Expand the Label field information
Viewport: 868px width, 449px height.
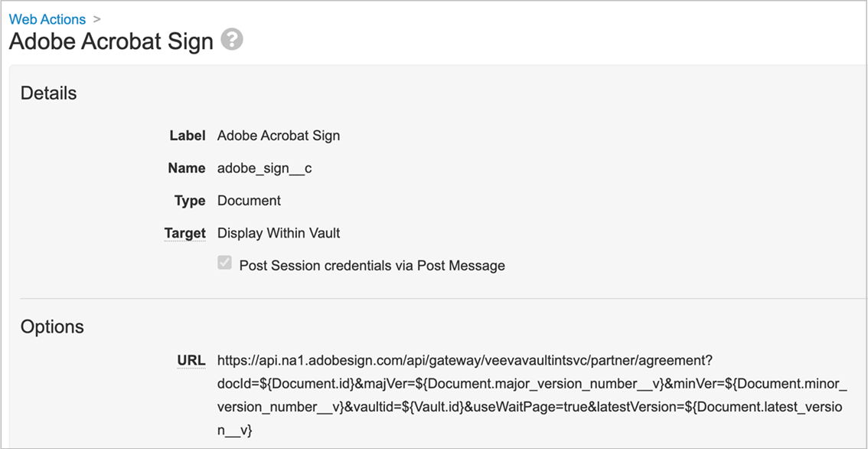pos(187,135)
